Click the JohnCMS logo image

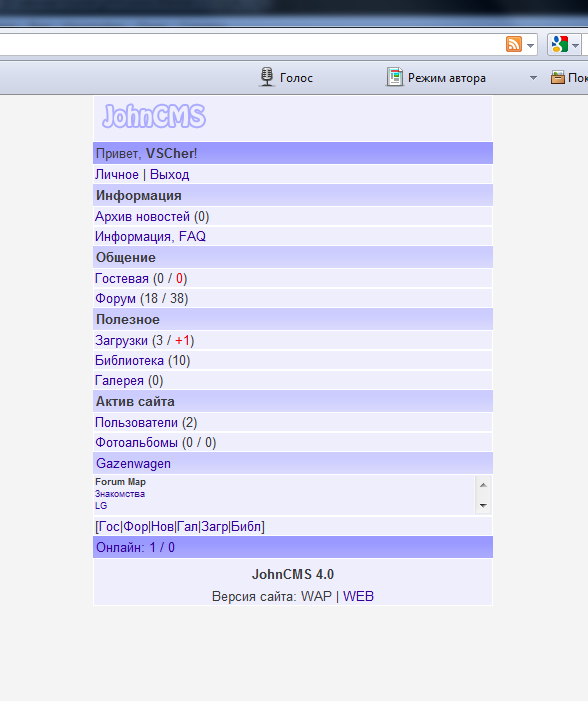(154, 116)
